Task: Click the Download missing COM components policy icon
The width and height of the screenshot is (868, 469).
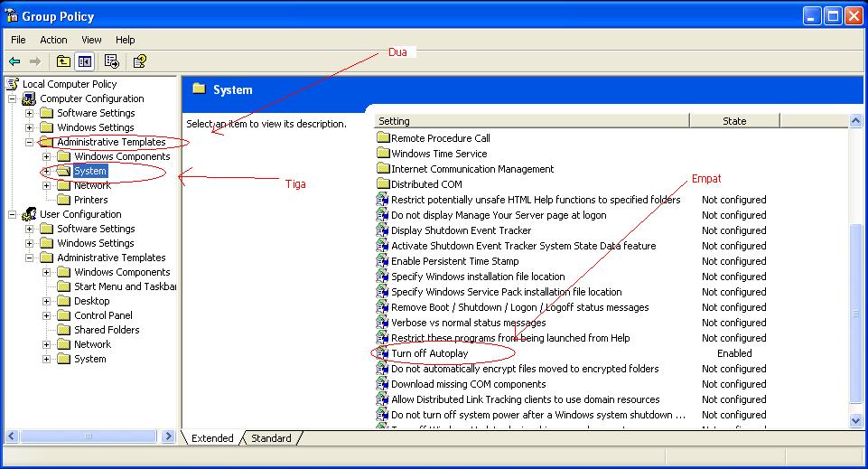Action: (x=383, y=384)
